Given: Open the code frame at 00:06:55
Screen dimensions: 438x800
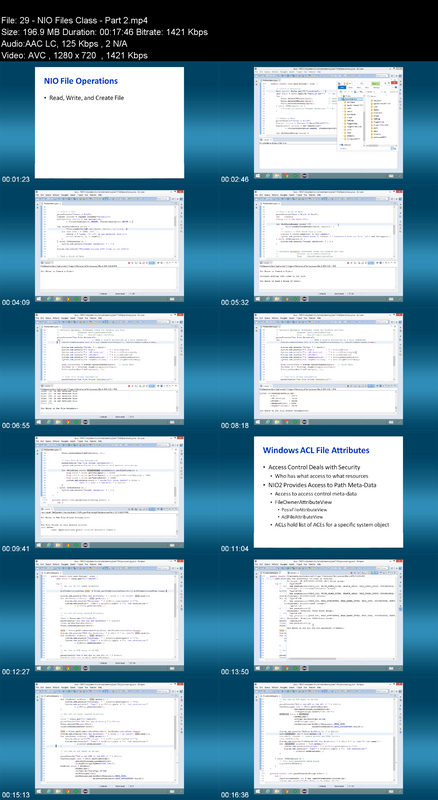Looking at the screenshot, I should click(x=109, y=369).
